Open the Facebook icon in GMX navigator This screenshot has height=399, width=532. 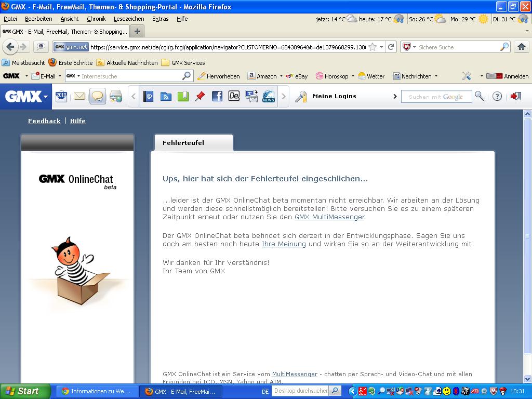point(217,96)
